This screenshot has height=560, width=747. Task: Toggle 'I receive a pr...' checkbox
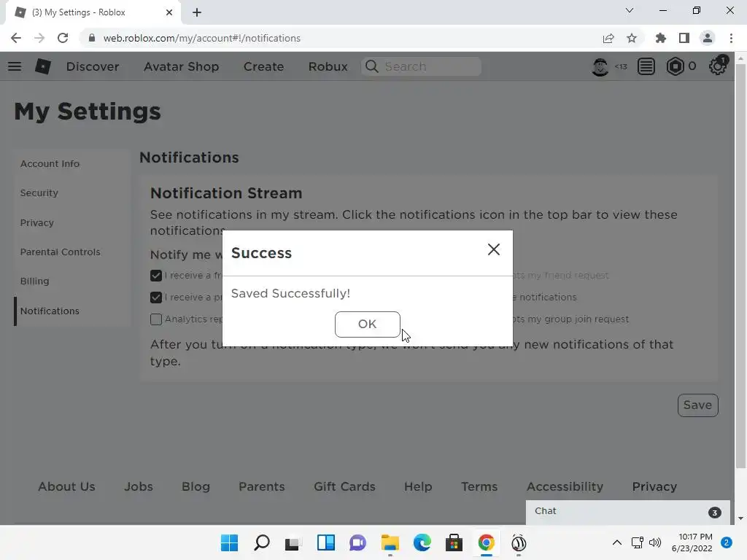156,297
